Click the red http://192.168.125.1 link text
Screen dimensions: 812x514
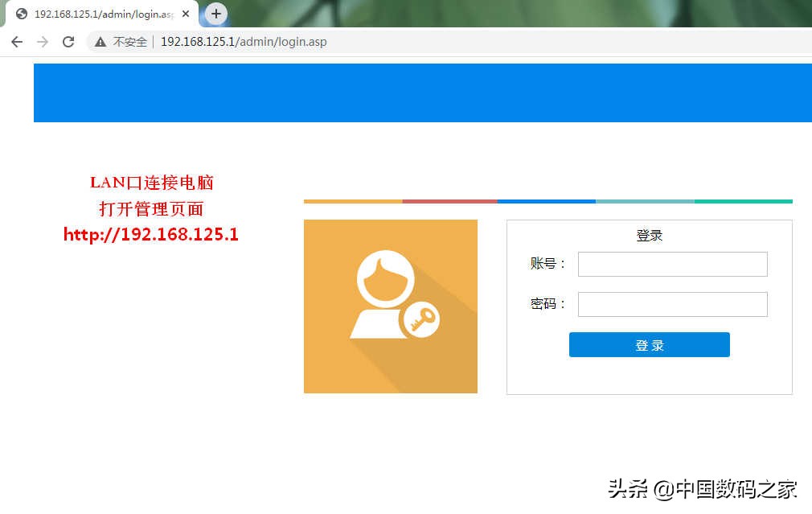(150, 234)
